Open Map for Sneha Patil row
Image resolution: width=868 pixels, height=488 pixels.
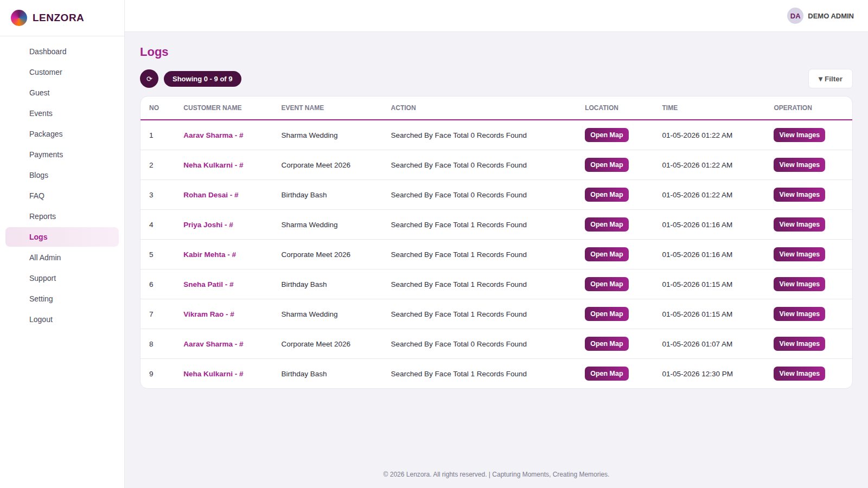[x=607, y=284]
